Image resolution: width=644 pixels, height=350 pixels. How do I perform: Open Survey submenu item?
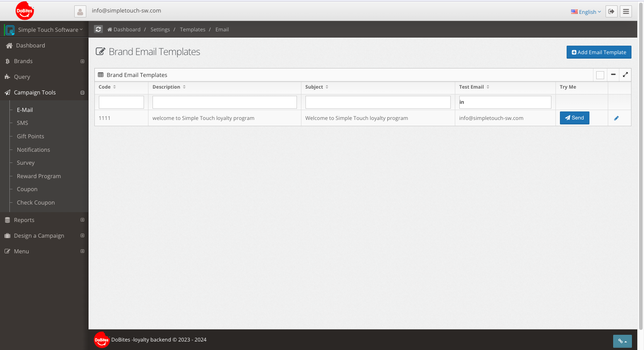(x=25, y=163)
